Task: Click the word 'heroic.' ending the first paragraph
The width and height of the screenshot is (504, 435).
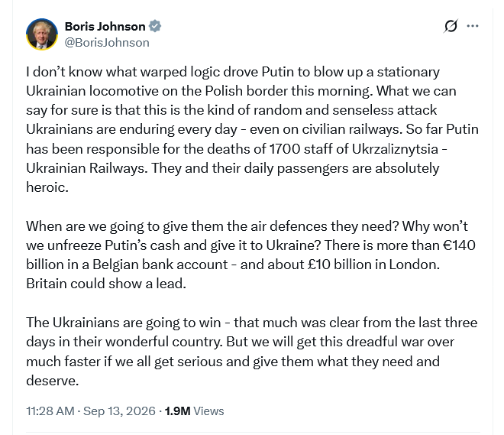Action: coord(47,187)
